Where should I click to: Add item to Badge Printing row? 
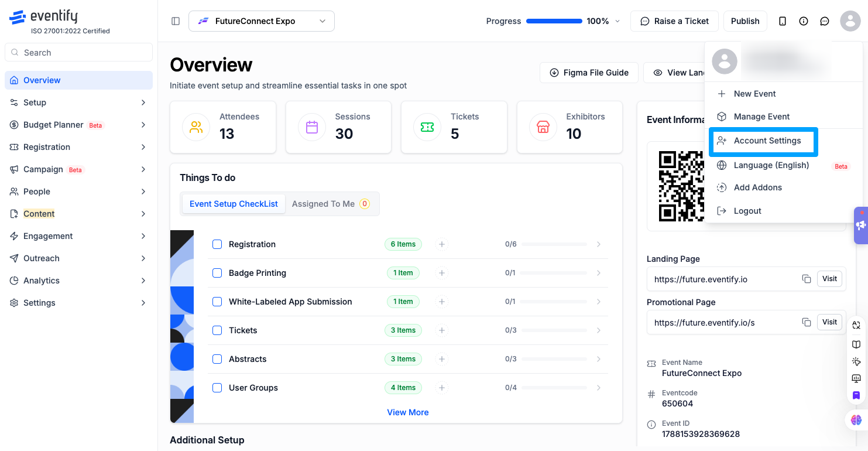coord(442,273)
